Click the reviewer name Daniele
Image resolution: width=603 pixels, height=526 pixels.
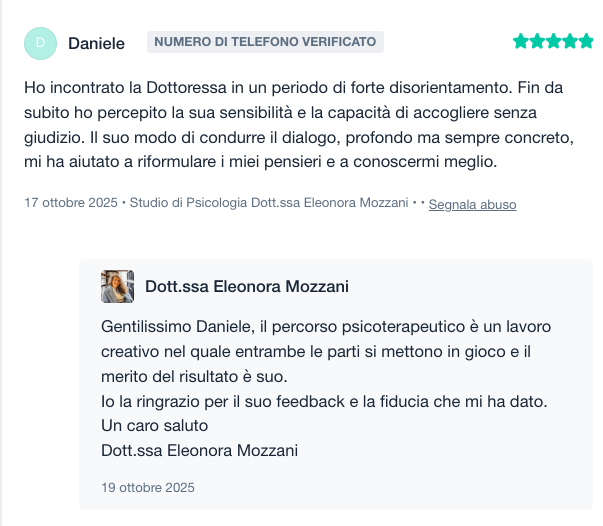tap(96, 43)
